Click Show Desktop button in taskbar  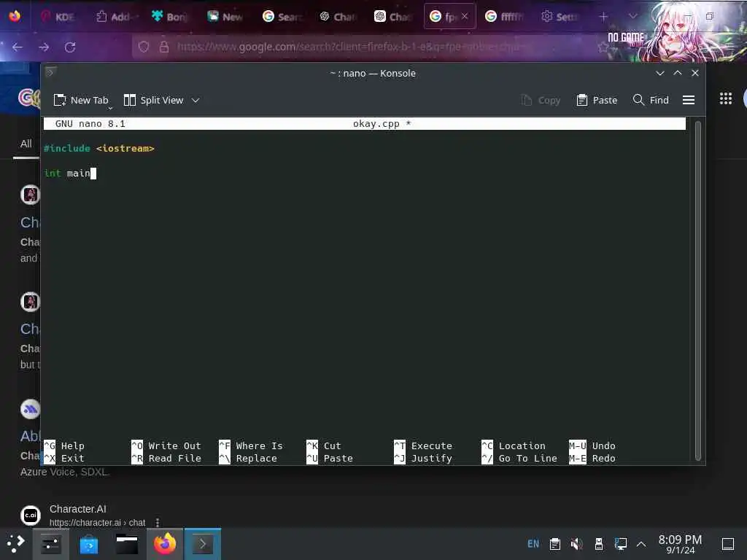tap(727, 544)
